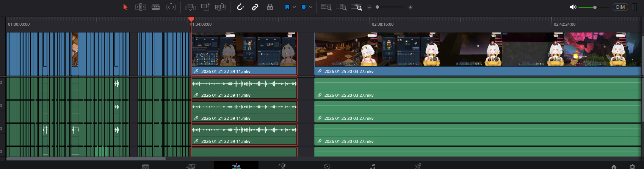Switch to the Fairlight music-note page
The height and width of the screenshot is (169, 644).
(373, 166)
